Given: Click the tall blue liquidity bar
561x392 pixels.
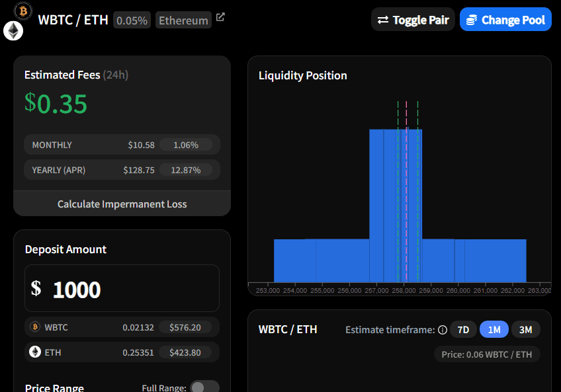Looking at the screenshot, I should (396, 206).
